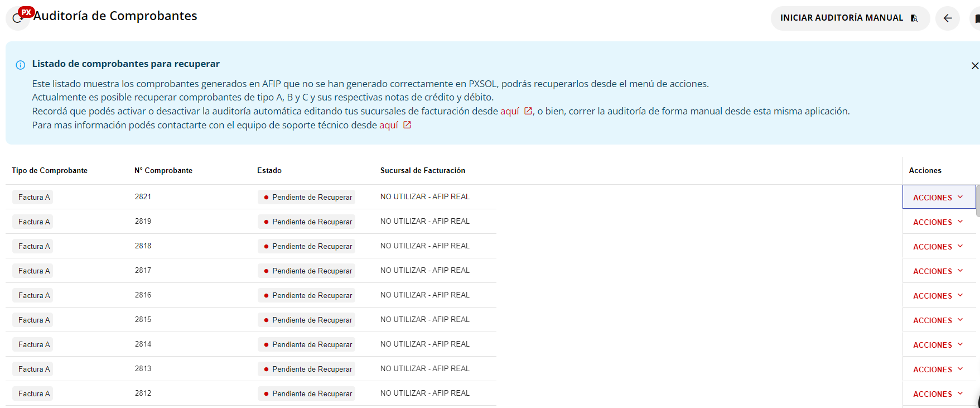Viewport: 980px width, 408px height.
Task: Click the external link icon after first 'aquí'
Action: (x=528, y=111)
